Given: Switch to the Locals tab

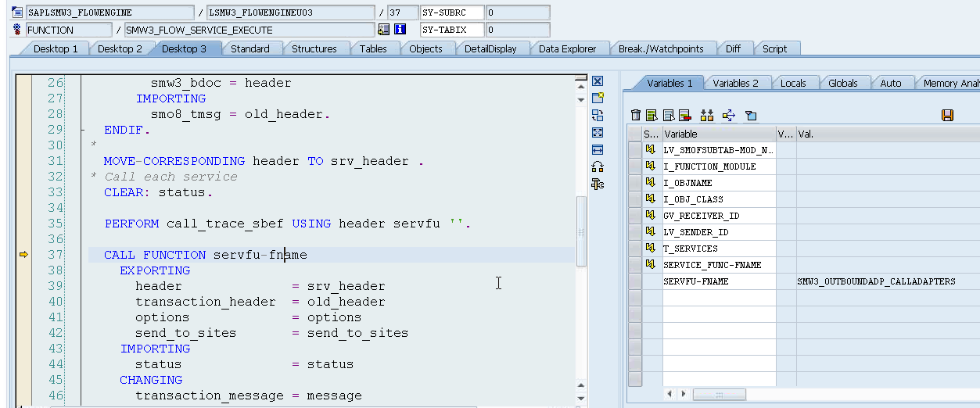Looking at the screenshot, I should pyautogui.click(x=792, y=83).
